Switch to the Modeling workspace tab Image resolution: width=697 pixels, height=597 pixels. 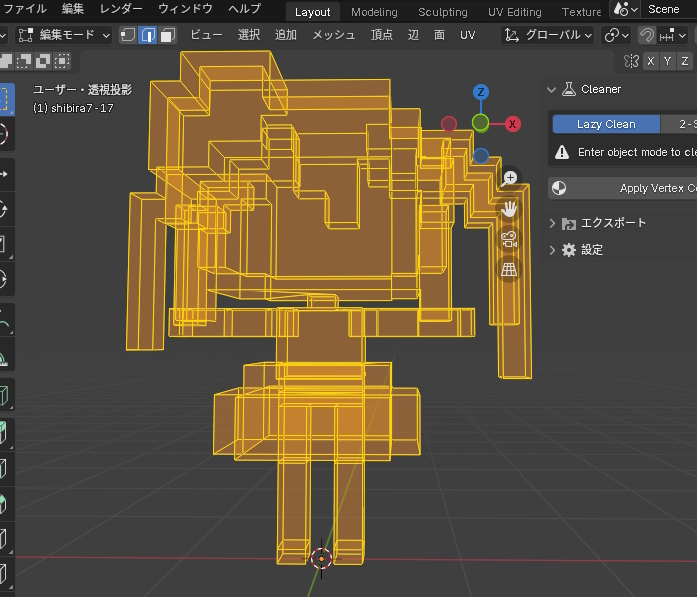[374, 12]
